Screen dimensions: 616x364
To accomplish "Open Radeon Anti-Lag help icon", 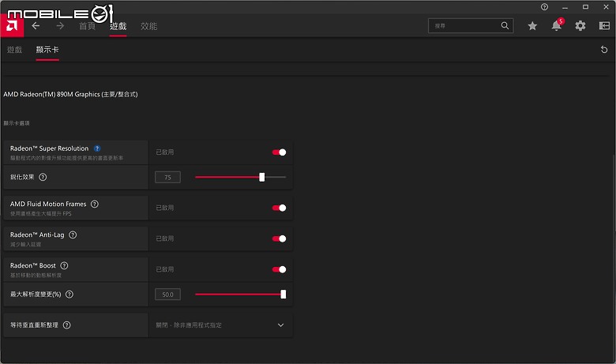I will (x=73, y=235).
